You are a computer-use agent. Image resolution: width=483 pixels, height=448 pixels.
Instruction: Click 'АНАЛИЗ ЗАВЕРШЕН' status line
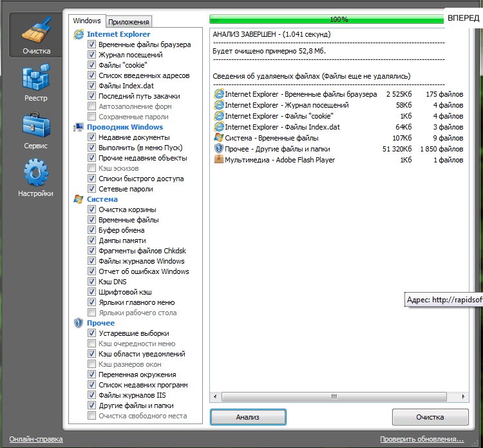(x=271, y=34)
